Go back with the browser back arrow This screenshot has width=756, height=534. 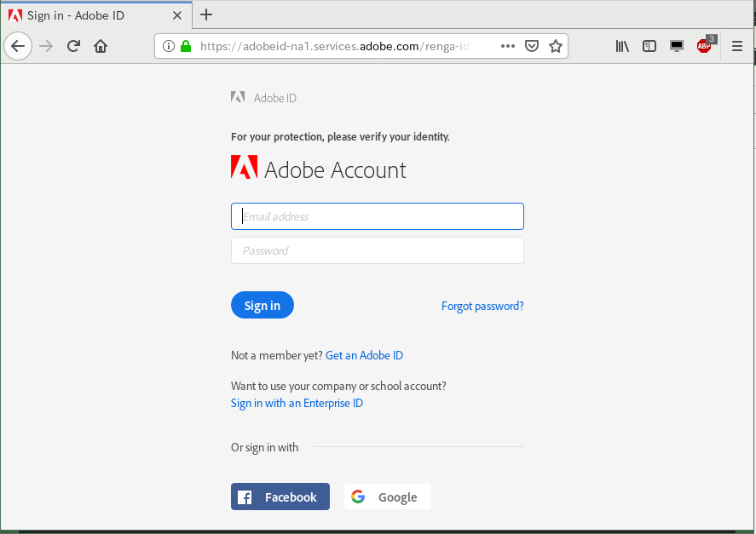tap(18, 46)
